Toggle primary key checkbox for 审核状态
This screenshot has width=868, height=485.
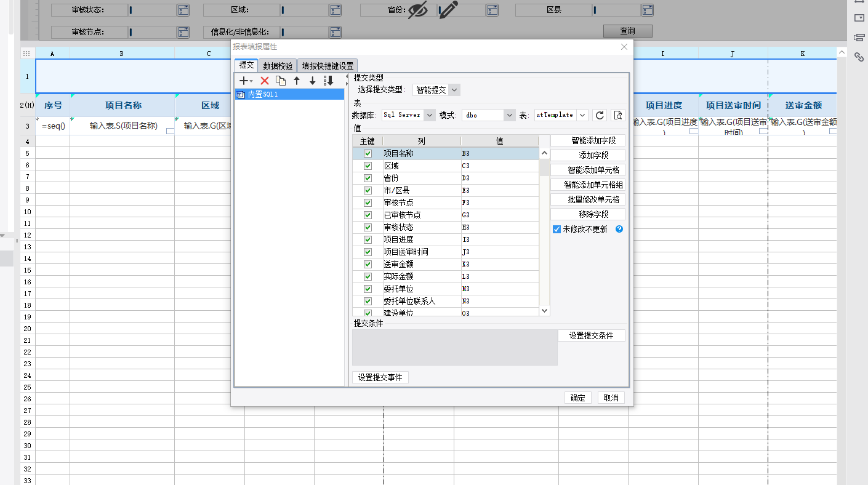[x=368, y=227]
